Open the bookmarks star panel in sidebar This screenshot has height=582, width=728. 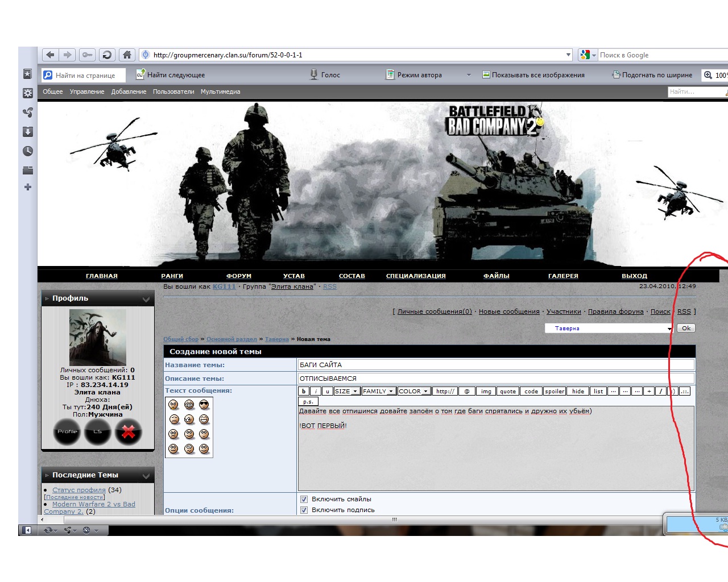(x=27, y=74)
